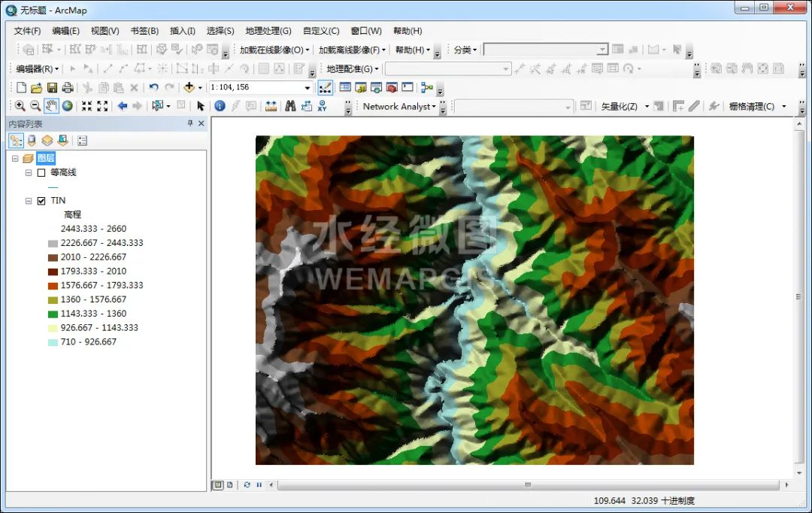Open the 分类 dropdown
Image resolution: width=812 pixels, height=513 pixels.
click(x=465, y=50)
